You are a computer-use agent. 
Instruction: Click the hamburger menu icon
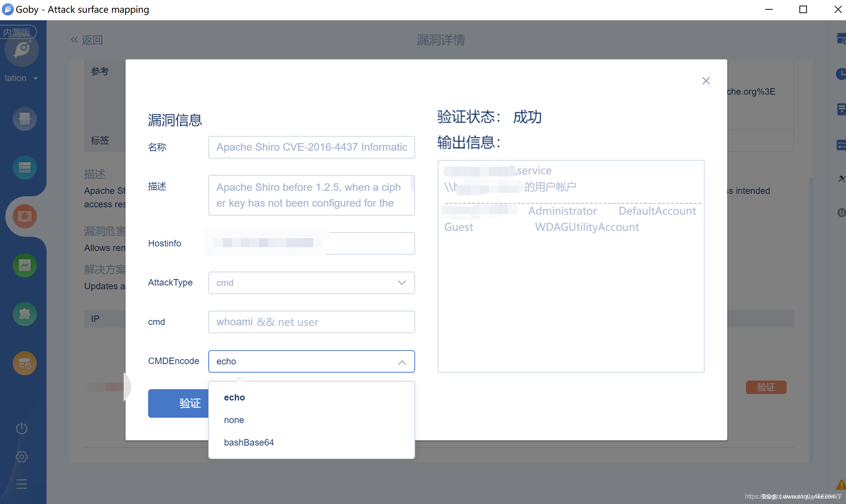(22, 484)
